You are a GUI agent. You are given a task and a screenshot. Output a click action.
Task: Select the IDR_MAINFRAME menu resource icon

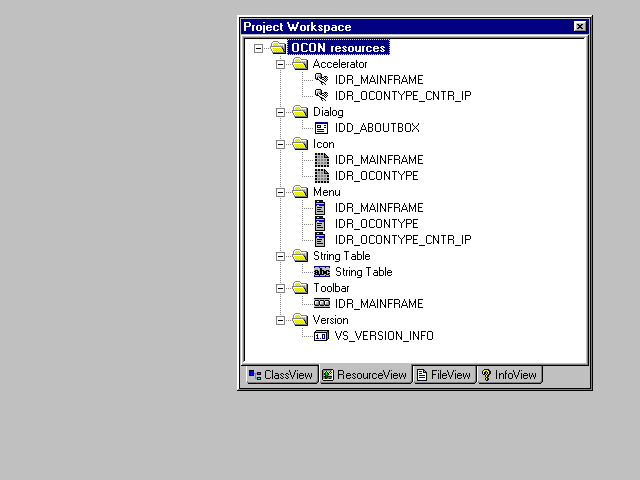click(321, 208)
